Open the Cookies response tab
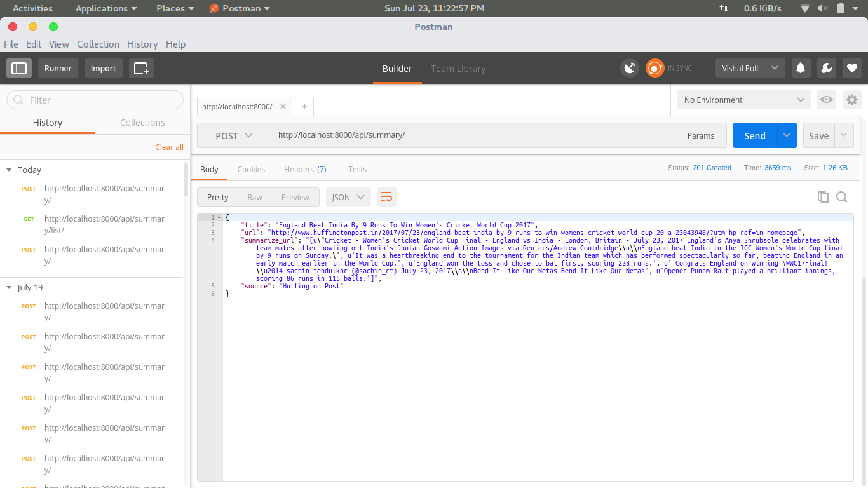868x488 pixels. click(251, 169)
